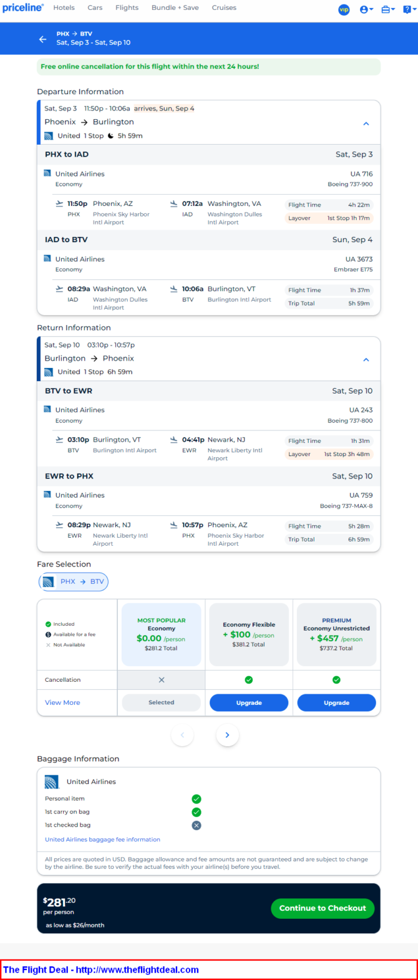Click takeoff icon next to 03:10p
Image resolution: width=418 pixels, height=980 pixels.
pyautogui.click(x=60, y=439)
